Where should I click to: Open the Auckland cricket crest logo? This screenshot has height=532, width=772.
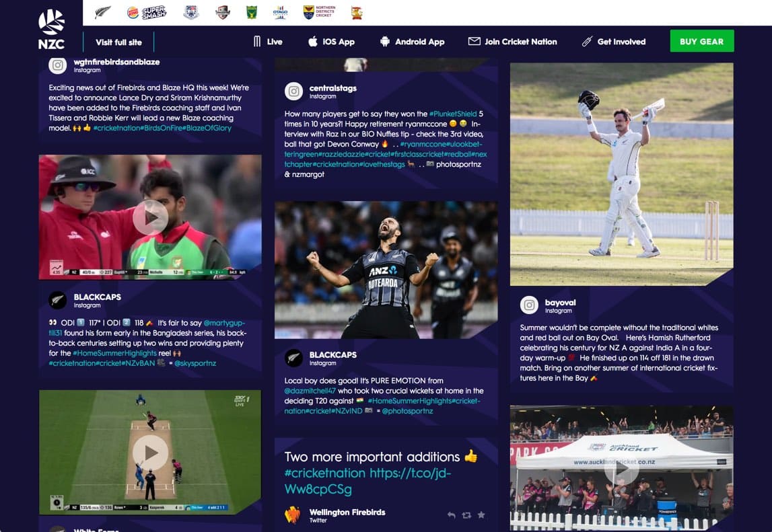pos(191,12)
